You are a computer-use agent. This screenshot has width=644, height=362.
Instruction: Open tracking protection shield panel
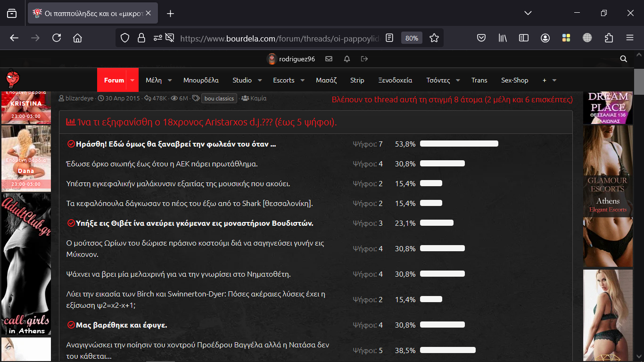[x=125, y=38]
